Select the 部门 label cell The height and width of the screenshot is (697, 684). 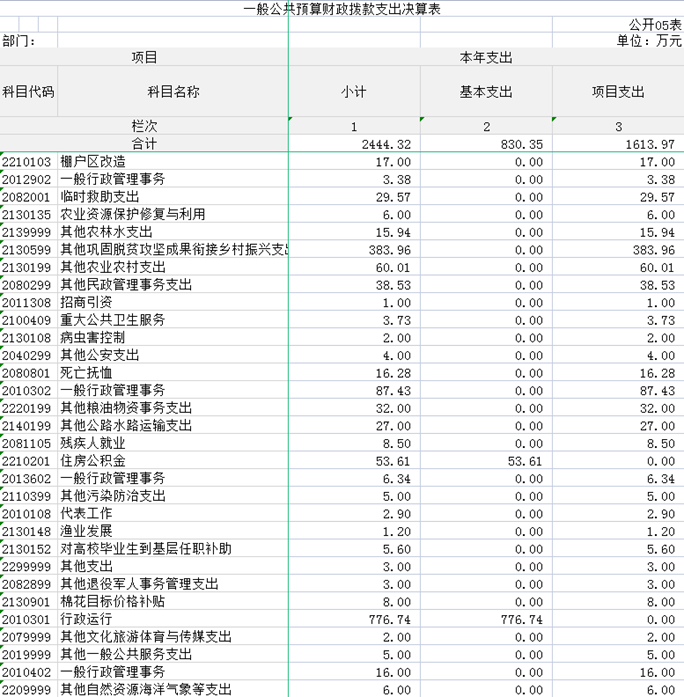tap(20, 41)
